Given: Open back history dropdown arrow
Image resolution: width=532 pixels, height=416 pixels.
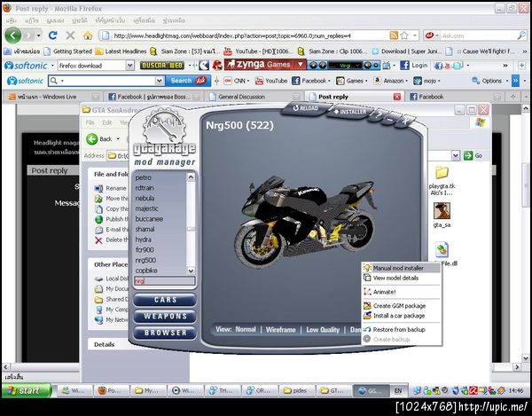Looking at the screenshot, I should click(x=39, y=35).
